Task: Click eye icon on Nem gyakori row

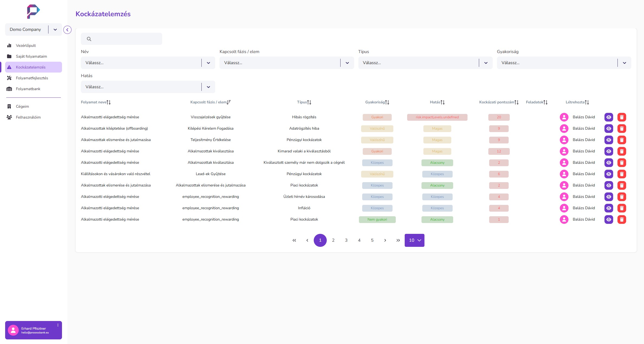Action: (x=609, y=219)
